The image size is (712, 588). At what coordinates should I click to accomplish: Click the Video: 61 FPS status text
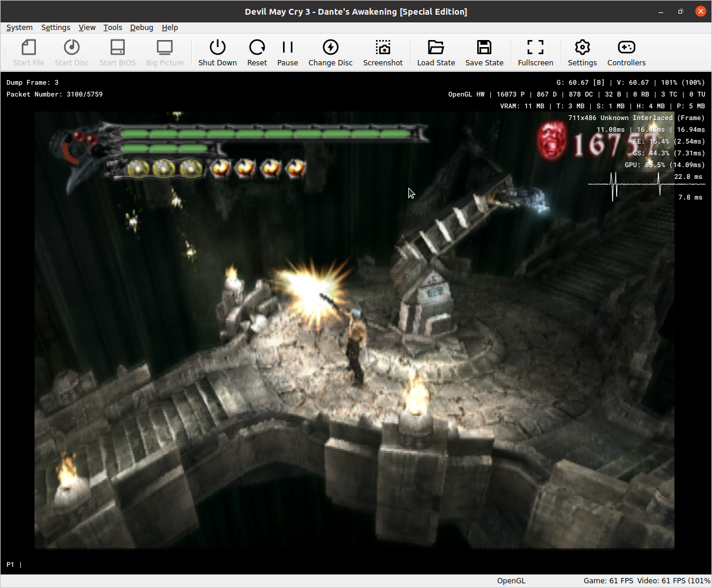(674, 581)
